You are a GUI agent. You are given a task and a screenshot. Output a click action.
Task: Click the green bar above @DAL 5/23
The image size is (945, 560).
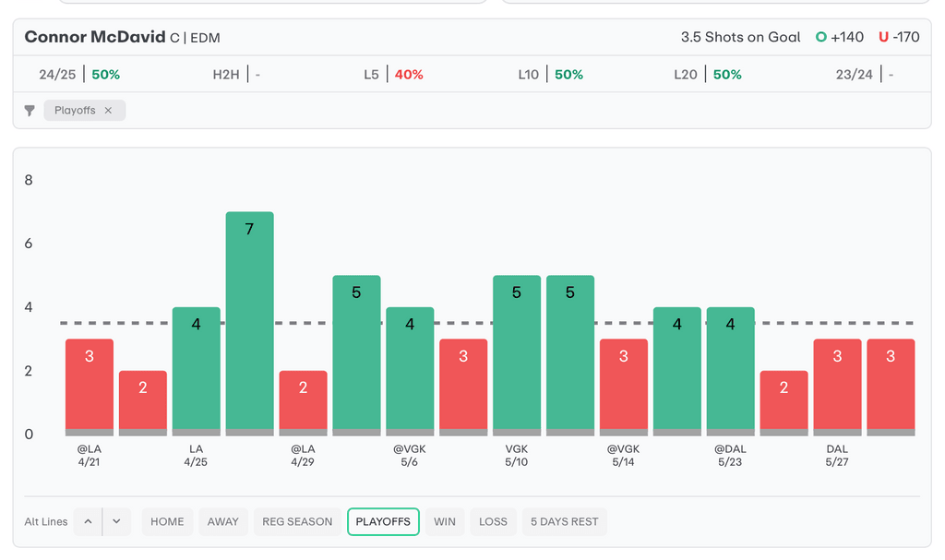tap(731, 371)
